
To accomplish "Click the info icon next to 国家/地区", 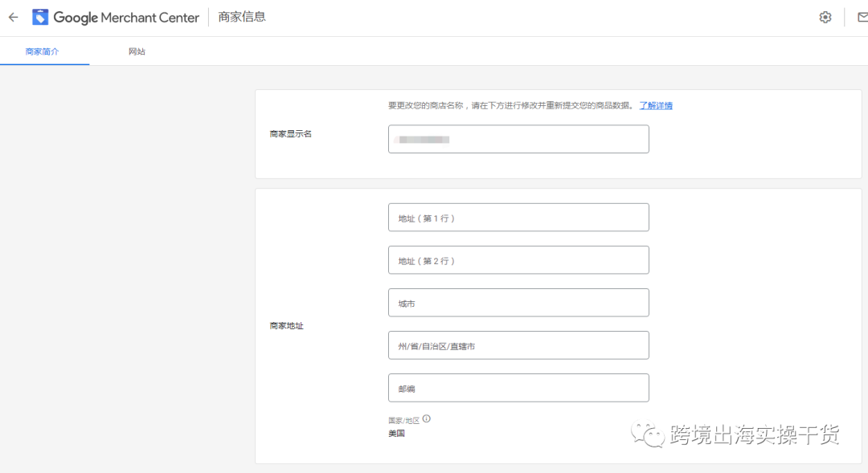I will click(427, 418).
